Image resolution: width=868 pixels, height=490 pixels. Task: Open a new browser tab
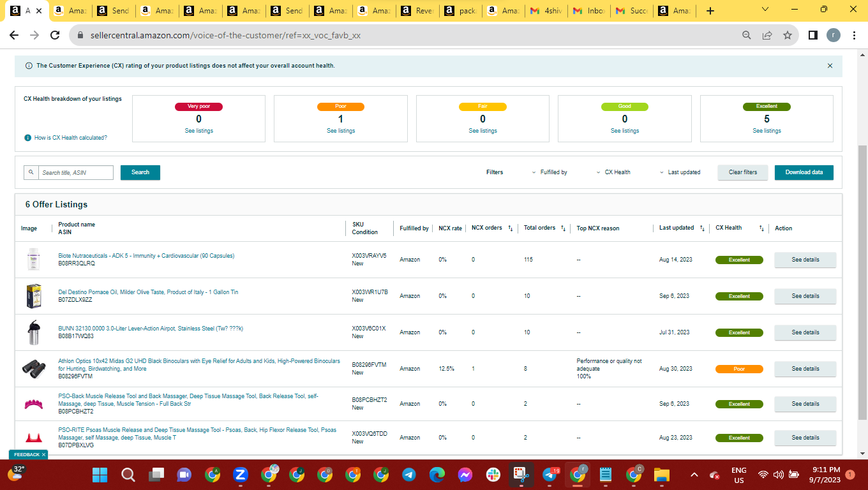(710, 11)
